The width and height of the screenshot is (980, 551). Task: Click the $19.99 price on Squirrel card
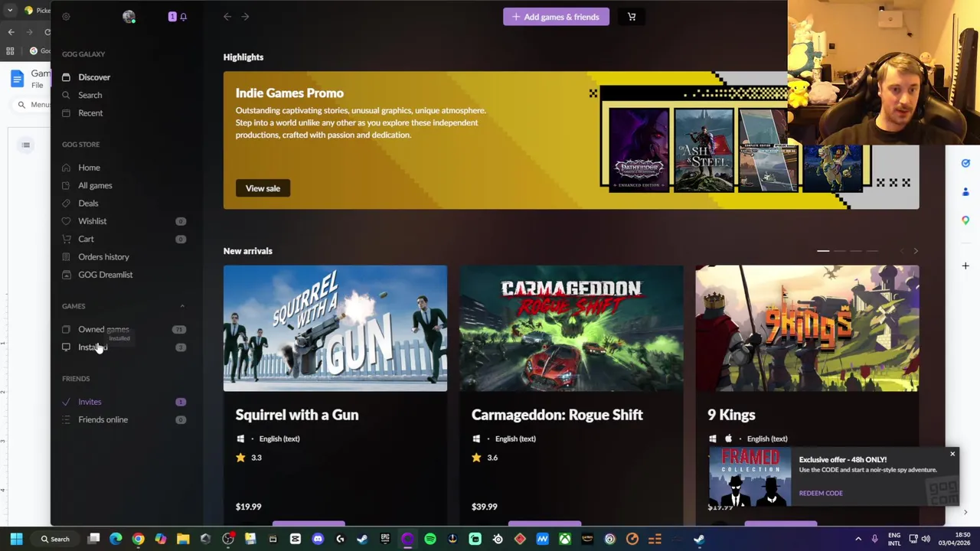[249, 507]
